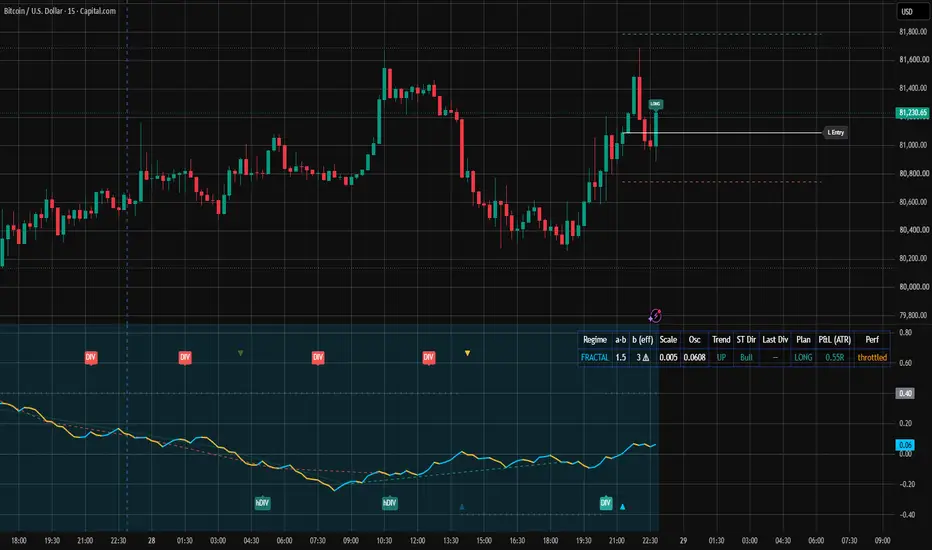This screenshot has width=932, height=550.
Task: Click the Last Div column header
Action: (775, 340)
